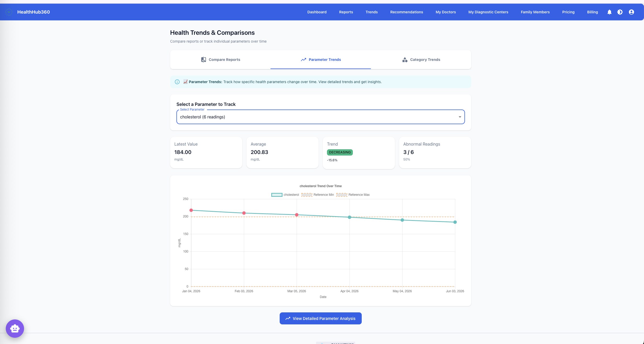Go to Family Members

535,12
